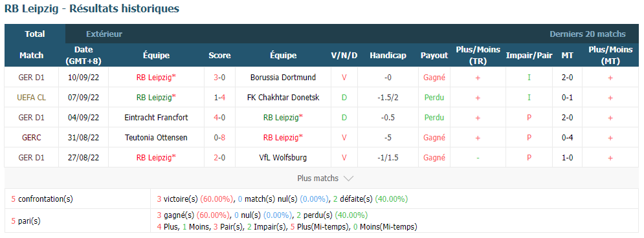The image size is (644, 238).
Task: Open VfL Wolfsburg team link
Action: click(283, 158)
